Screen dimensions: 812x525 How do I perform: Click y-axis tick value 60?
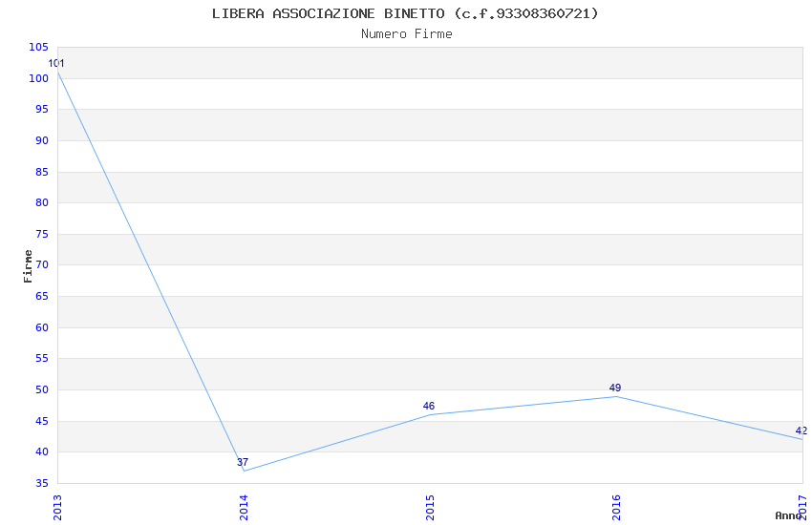pos(42,328)
